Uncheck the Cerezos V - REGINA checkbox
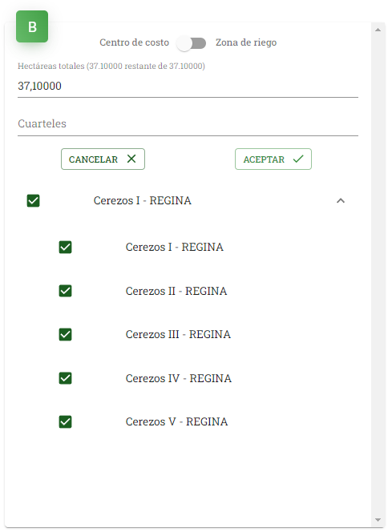The height and width of the screenshot is (532, 392). pos(65,421)
